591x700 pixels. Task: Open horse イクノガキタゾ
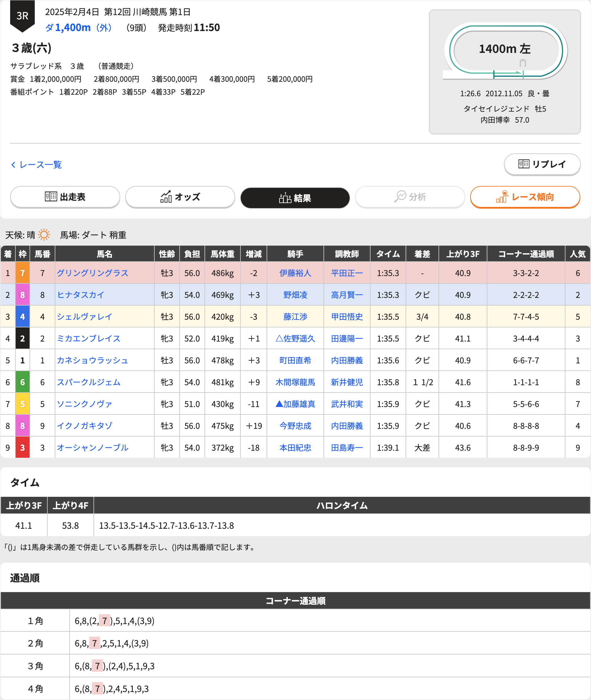pos(85,426)
